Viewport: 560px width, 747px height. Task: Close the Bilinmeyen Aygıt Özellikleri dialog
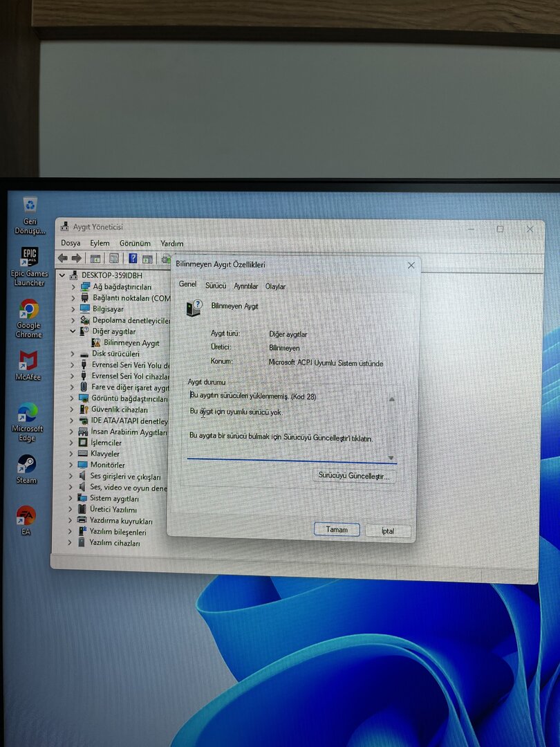pyautogui.click(x=411, y=266)
